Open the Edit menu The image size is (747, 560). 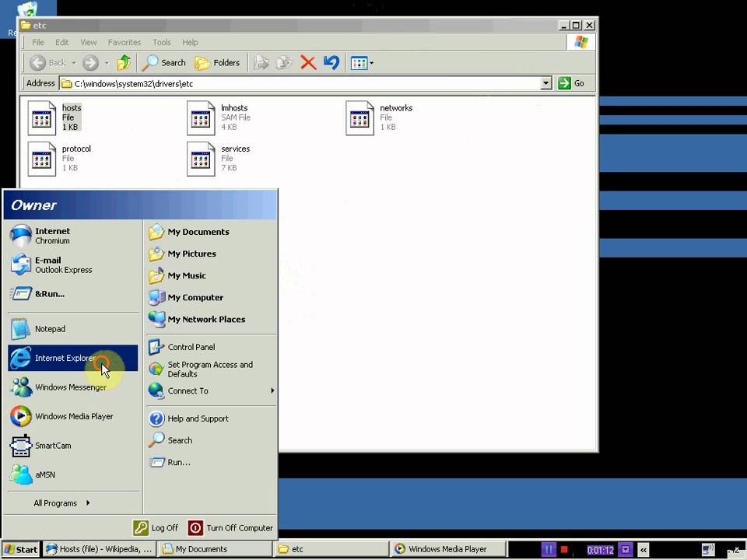click(x=62, y=42)
